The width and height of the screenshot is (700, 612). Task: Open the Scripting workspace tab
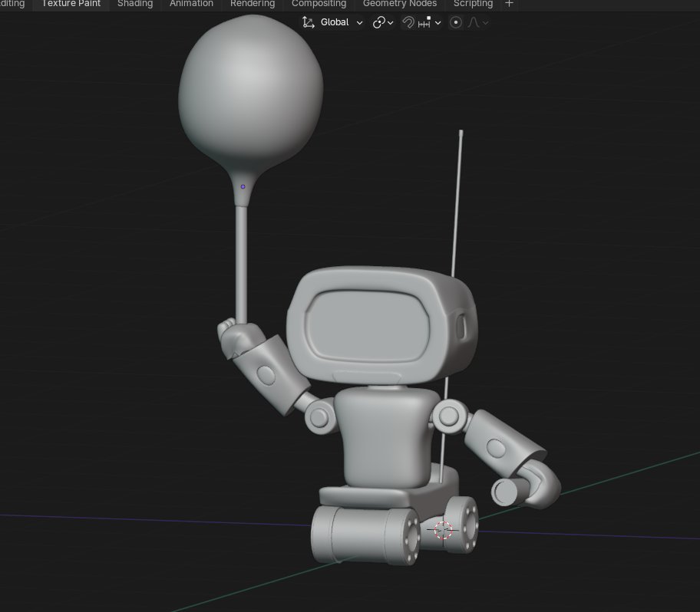click(473, 4)
